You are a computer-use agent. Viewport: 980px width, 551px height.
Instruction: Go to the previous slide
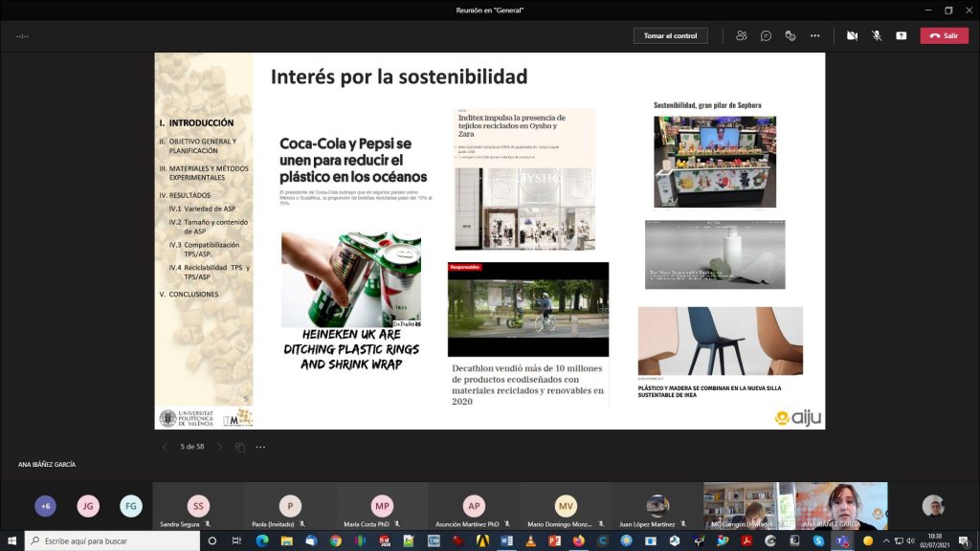pos(165,447)
